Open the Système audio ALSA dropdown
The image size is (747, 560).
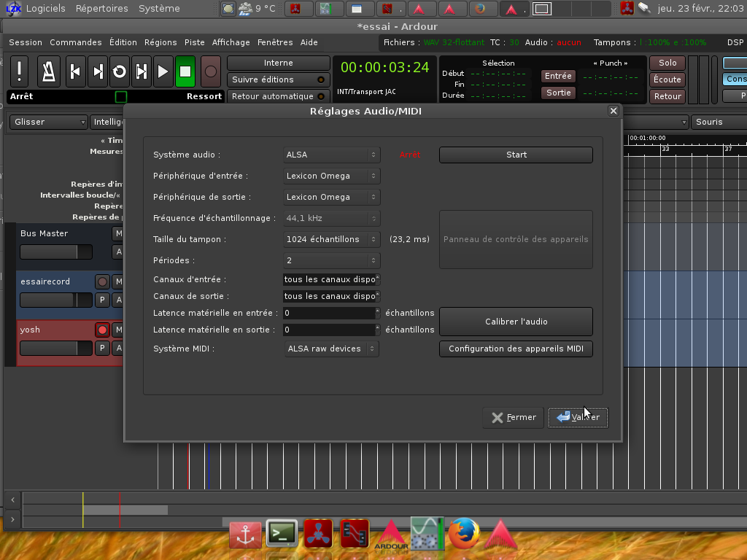click(x=332, y=155)
